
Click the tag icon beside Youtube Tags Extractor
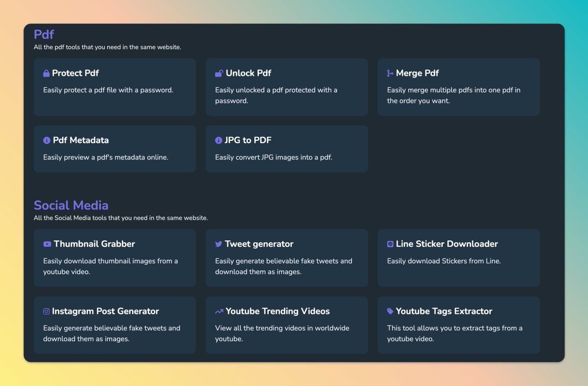coord(390,311)
